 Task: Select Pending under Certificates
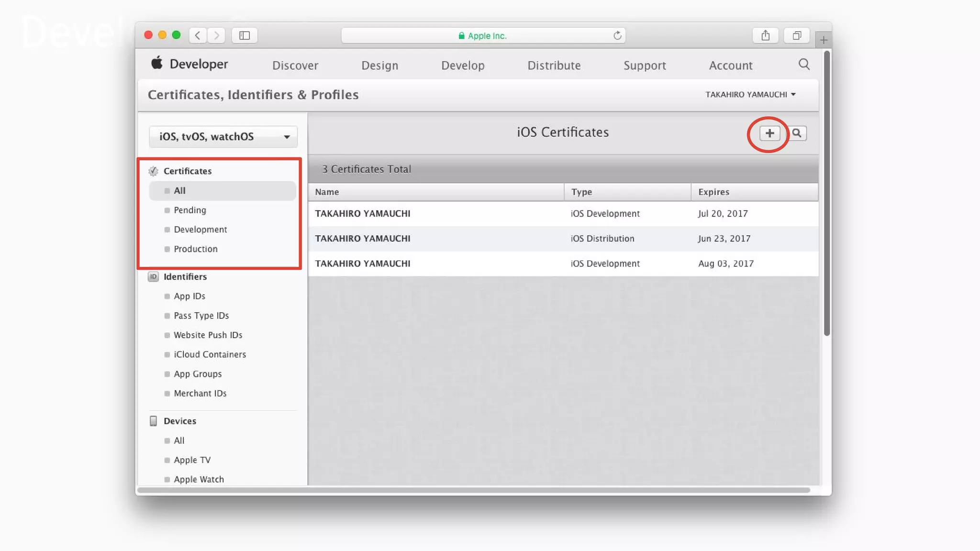(x=189, y=210)
